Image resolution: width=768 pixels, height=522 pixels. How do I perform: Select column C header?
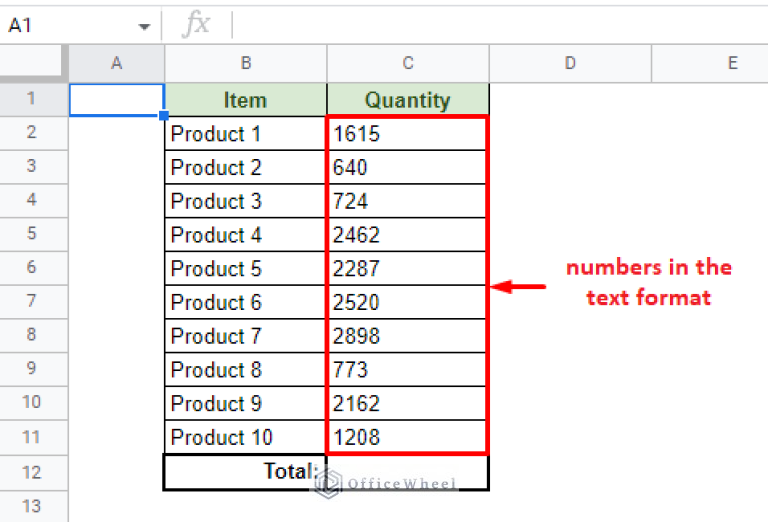tap(408, 64)
